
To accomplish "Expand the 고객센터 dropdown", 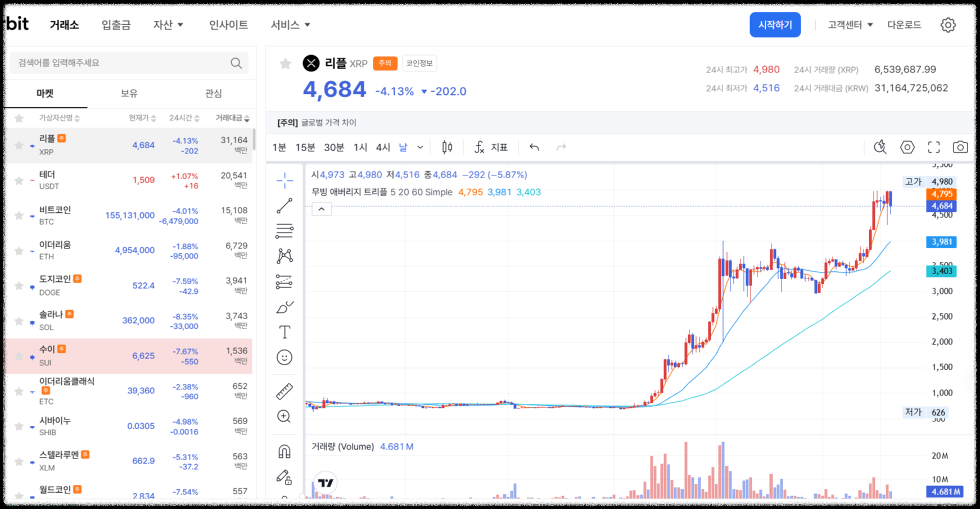I will 850,25.
